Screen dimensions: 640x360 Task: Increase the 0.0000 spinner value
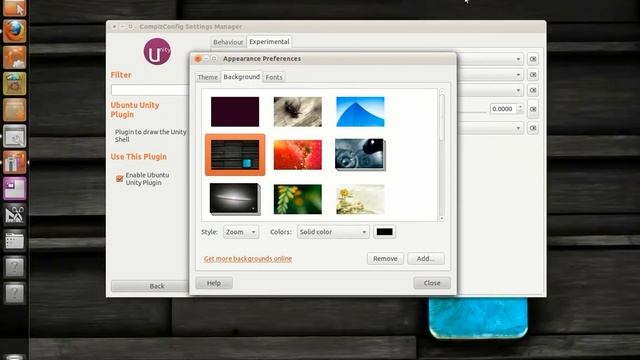tap(520, 107)
